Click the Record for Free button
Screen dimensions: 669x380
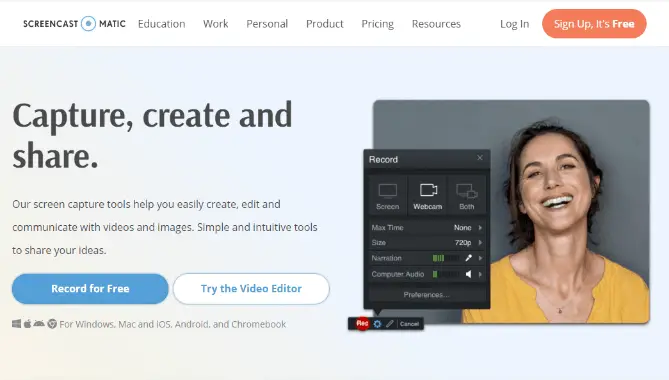tap(90, 289)
